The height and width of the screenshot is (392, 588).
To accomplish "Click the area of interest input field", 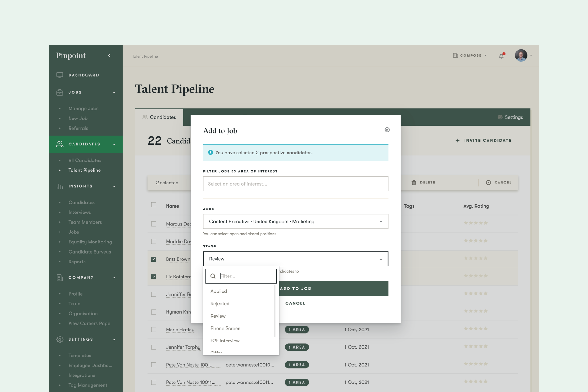I will (x=296, y=184).
